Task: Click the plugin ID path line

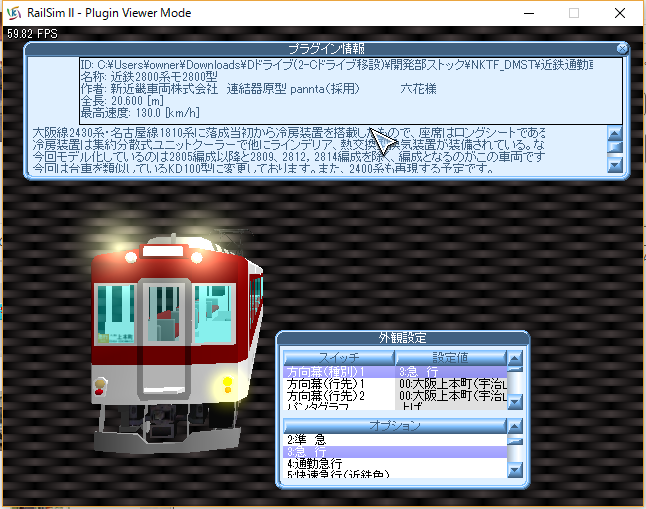Action: (x=337, y=65)
